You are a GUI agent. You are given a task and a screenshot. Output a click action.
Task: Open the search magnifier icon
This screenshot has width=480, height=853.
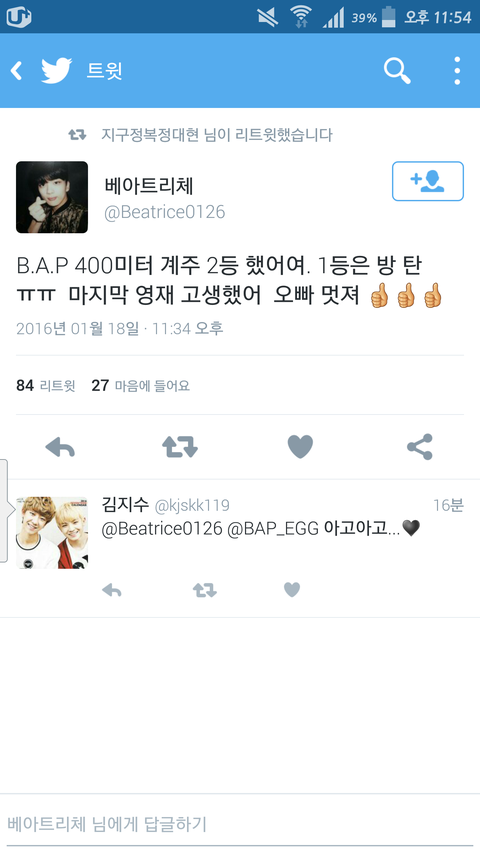click(x=397, y=71)
